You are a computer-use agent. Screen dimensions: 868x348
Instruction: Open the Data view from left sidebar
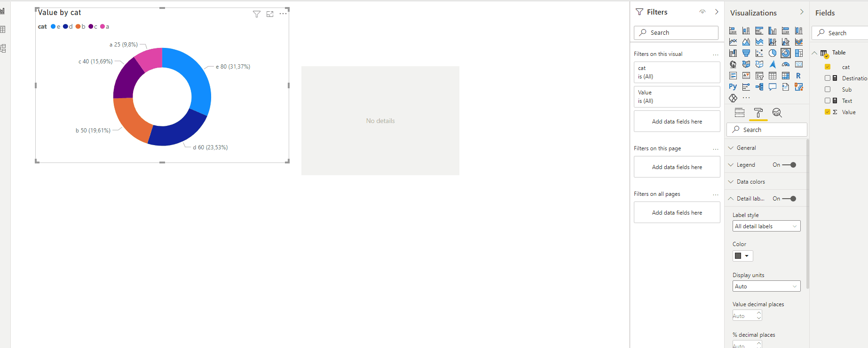[x=3, y=30]
